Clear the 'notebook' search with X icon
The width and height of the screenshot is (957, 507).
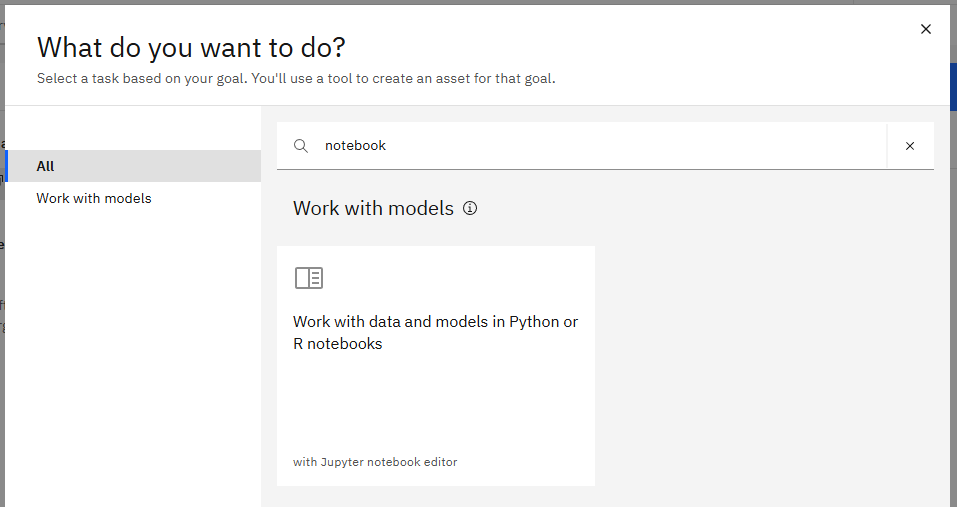tap(909, 146)
